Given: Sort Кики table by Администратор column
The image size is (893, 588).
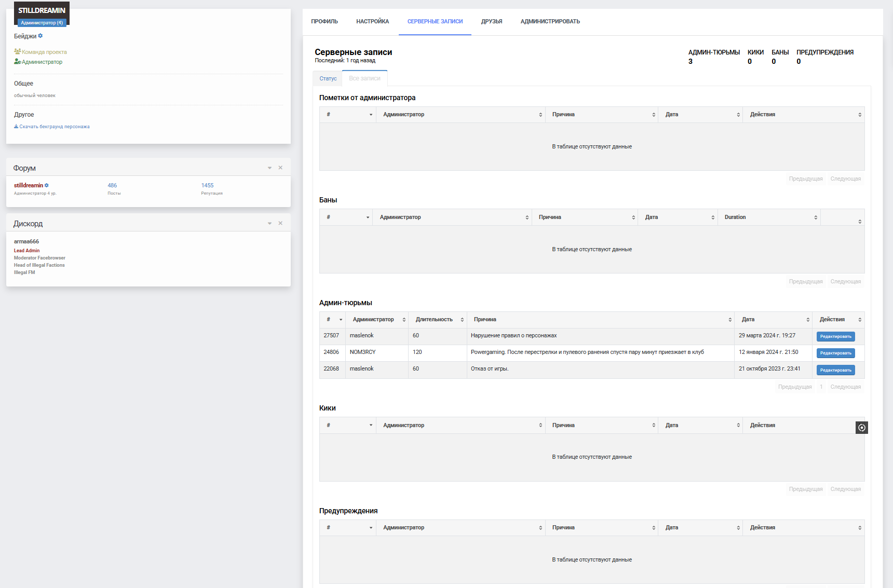Looking at the screenshot, I should (x=461, y=426).
